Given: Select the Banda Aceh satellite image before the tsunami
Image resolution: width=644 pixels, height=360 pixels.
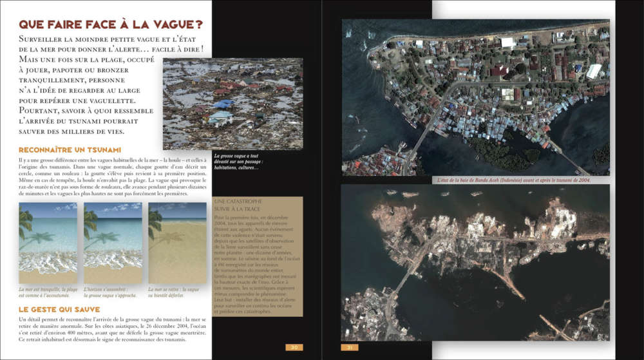Looking at the screenshot, I should pyautogui.click(x=476, y=97).
